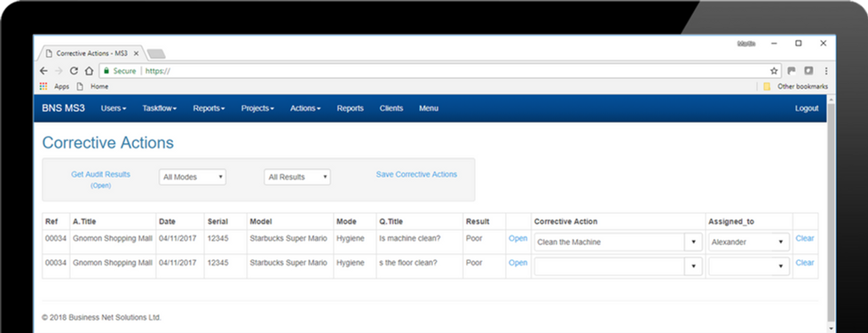This screenshot has width=868, height=333.
Task: Click the empty corrective action field
Action: pyautogui.click(x=610, y=266)
